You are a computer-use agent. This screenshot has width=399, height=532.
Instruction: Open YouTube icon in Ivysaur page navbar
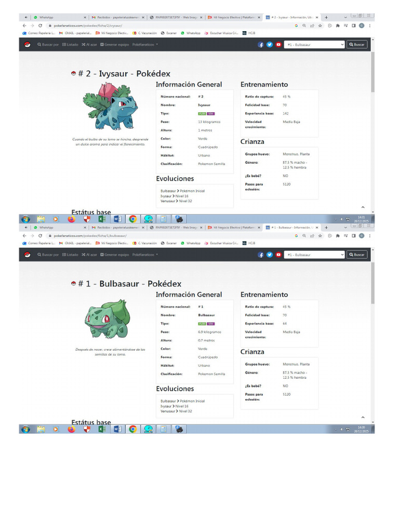coord(278,45)
